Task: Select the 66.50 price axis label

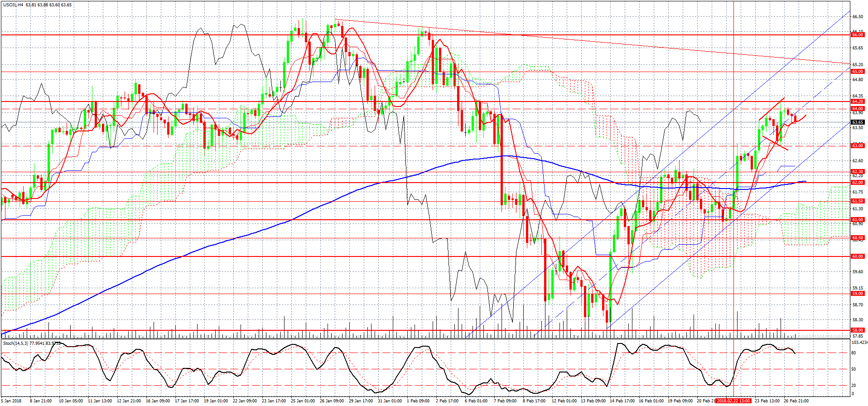Action: 858,17
